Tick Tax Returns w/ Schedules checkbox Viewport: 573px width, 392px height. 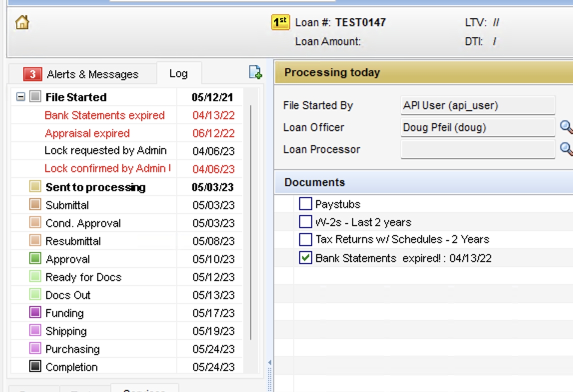[305, 239]
